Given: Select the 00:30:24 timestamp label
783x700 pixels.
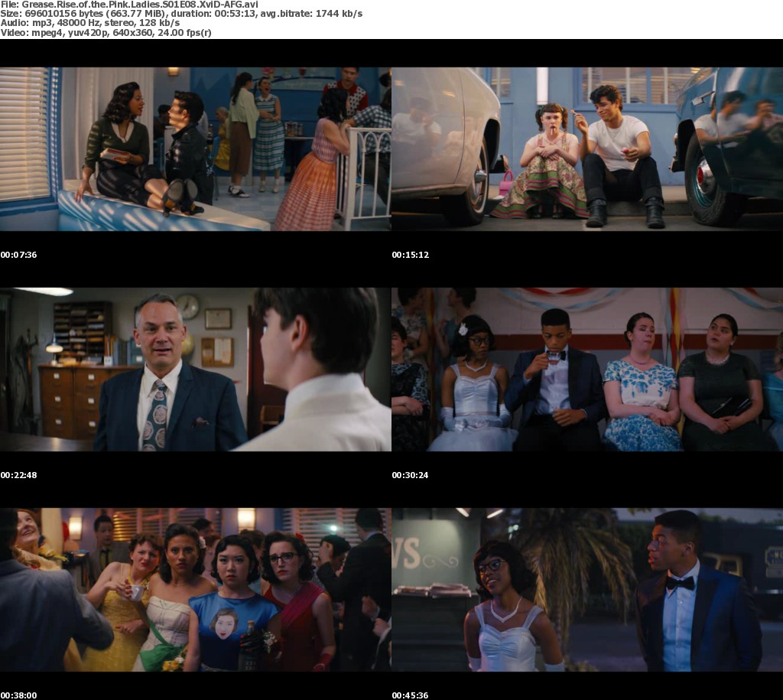Looking at the screenshot, I should pos(410,475).
